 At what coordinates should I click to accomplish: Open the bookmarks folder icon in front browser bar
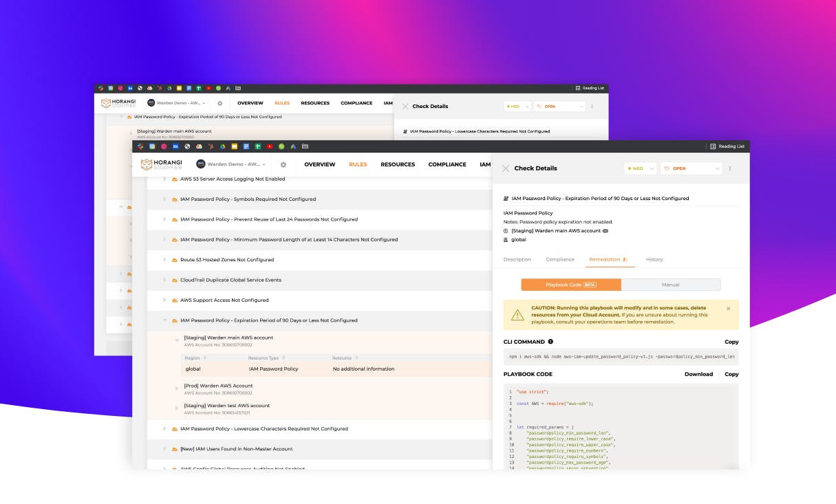point(305,146)
